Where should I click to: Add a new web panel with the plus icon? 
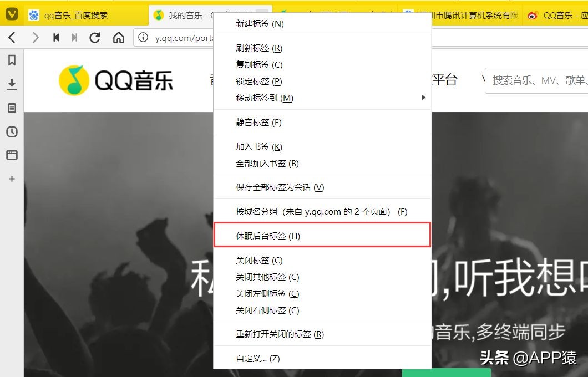[12, 179]
